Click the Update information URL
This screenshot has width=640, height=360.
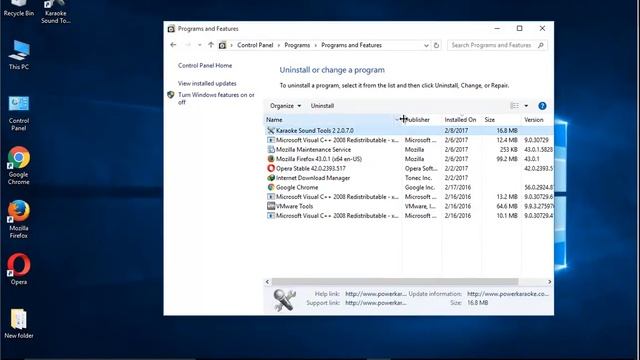[x=508, y=293]
